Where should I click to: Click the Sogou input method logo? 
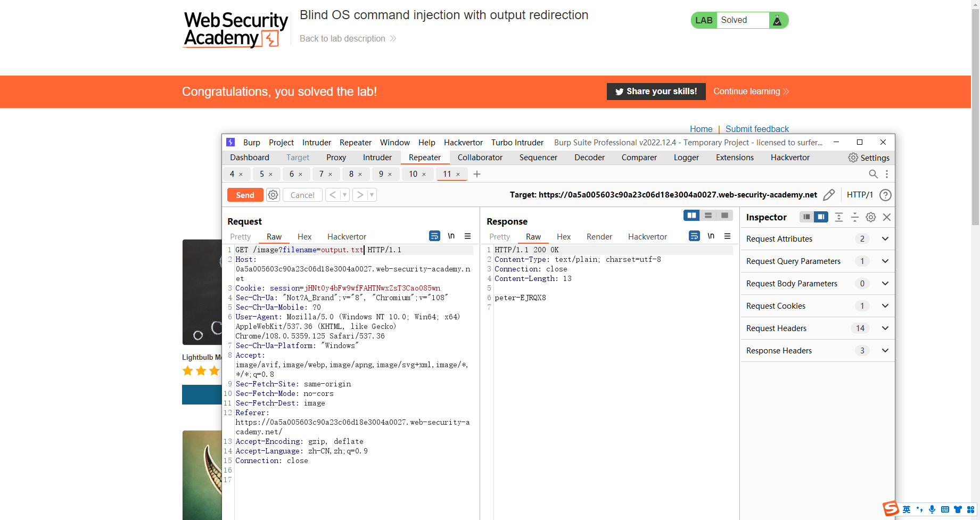tap(891, 509)
